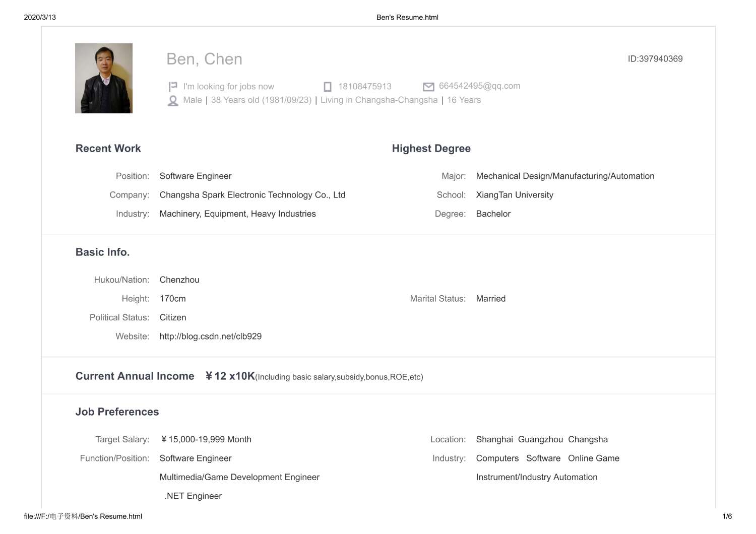Click the yen symbol in Current Annual Income
Screen dimensions: 756x534
[208, 375]
